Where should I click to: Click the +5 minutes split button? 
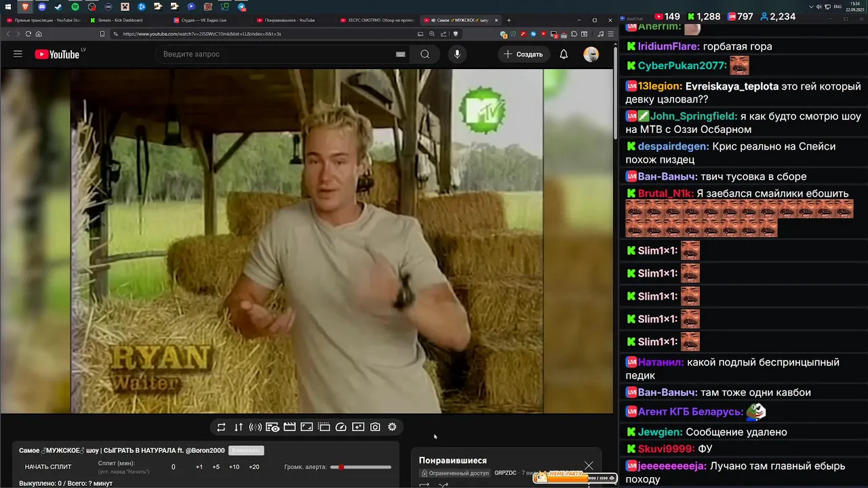coord(216,467)
